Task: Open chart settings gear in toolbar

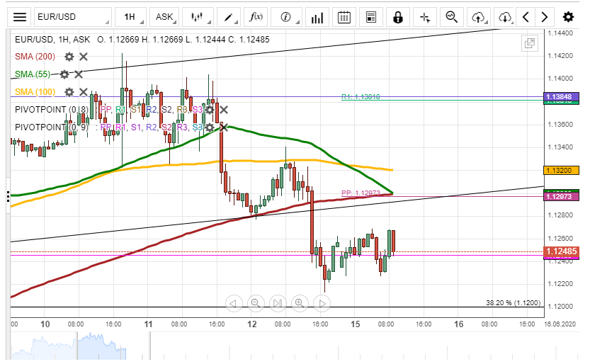Action: [568, 17]
